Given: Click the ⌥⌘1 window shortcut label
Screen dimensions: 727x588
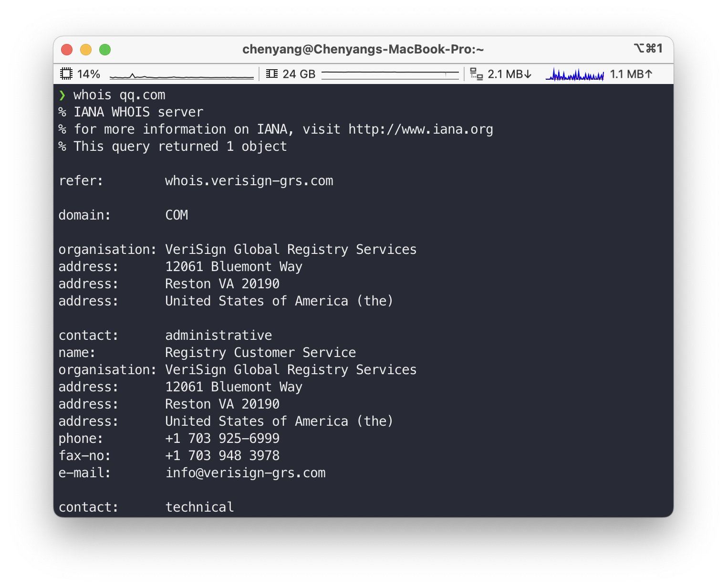Looking at the screenshot, I should point(648,48).
